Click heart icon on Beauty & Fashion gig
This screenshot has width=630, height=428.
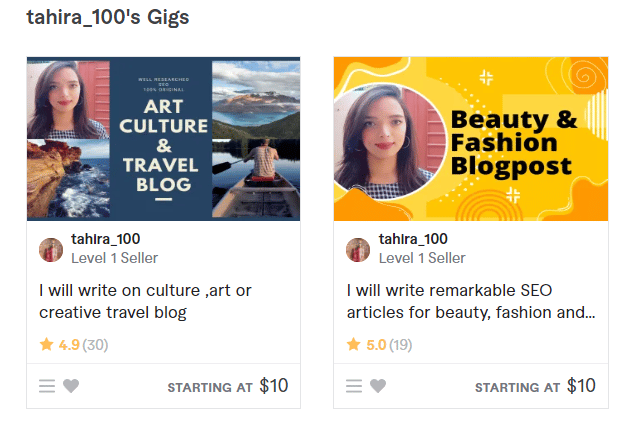(x=378, y=386)
